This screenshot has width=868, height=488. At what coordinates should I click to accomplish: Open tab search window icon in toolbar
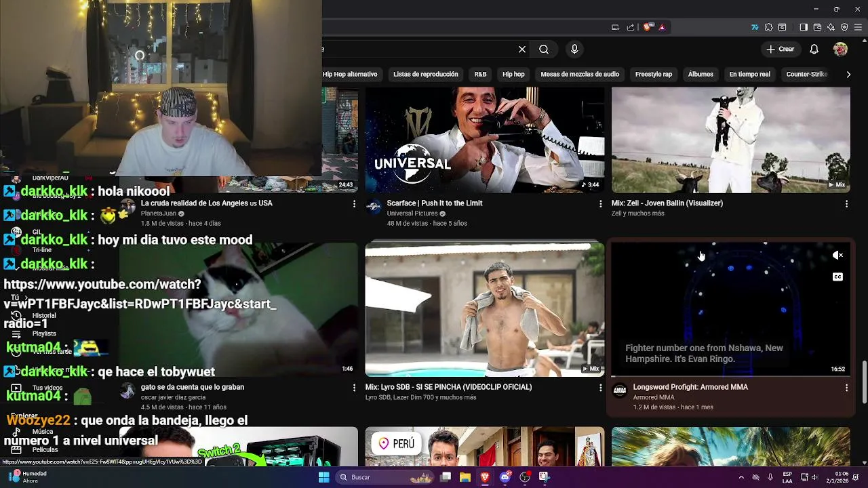[782, 28]
